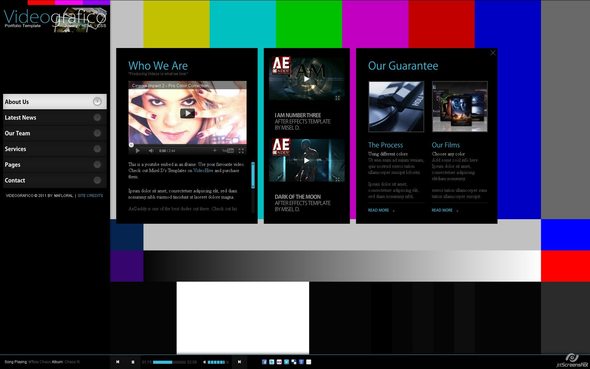Go to the Services section

55,149
